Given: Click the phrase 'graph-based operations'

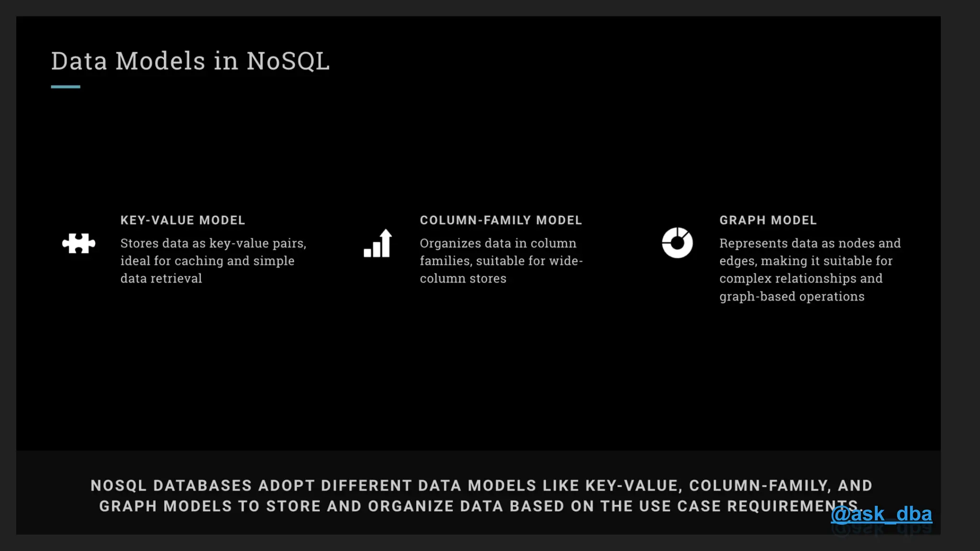Looking at the screenshot, I should pyautogui.click(x=792, y=297).
